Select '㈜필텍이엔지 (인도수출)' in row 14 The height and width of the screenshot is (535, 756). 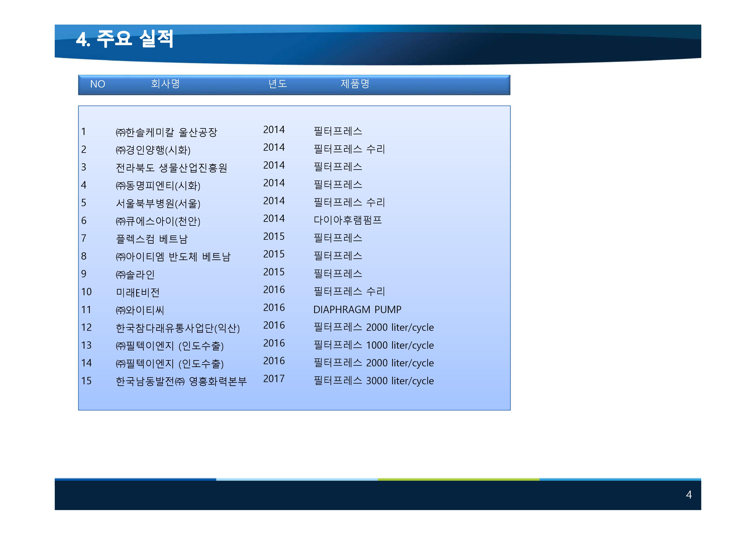tap(170, 364)
